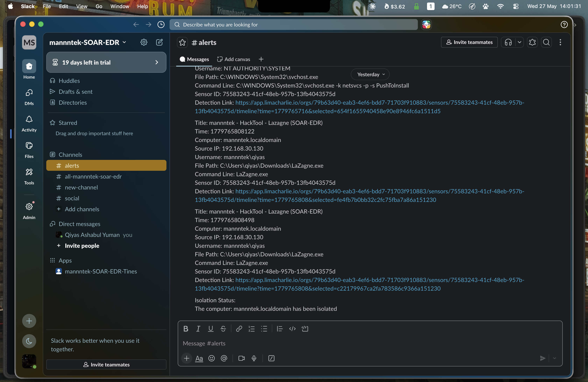Click the Add canvas tab

(234, 59)
